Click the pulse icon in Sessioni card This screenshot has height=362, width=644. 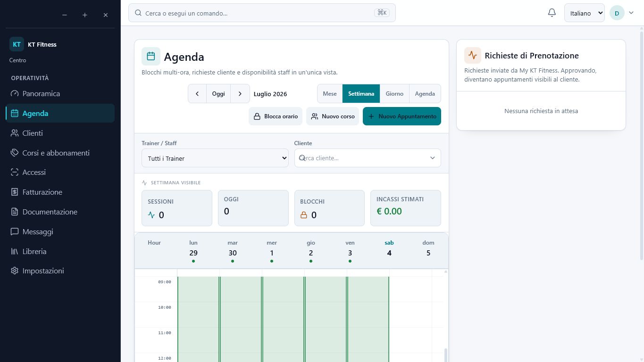151,215
